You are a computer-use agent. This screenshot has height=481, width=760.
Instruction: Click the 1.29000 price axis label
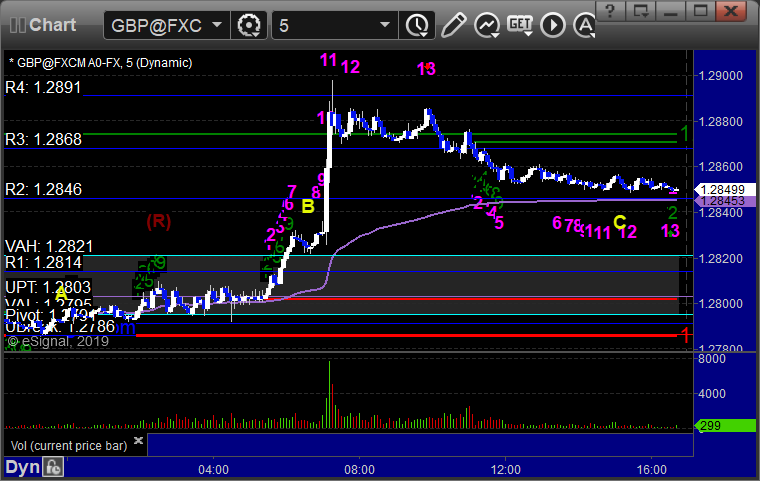tap(720, 76)
